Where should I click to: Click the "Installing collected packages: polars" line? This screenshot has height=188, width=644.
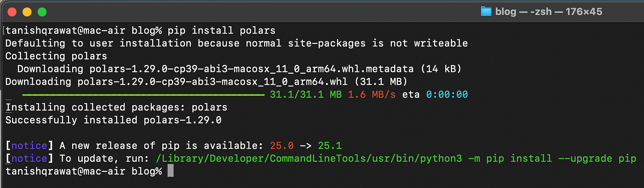(116, 107)
